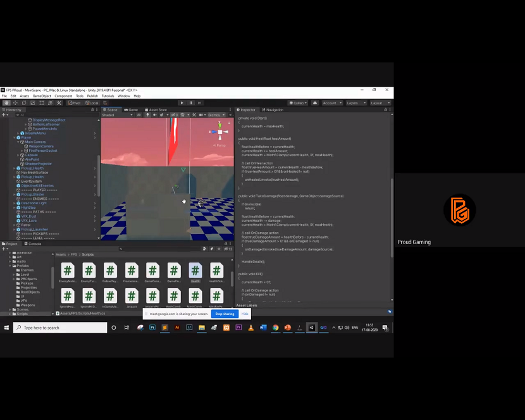Open the Jetpack script in the Project panel
The height and width of the screenshot is (420, 525).
point(131,294)
